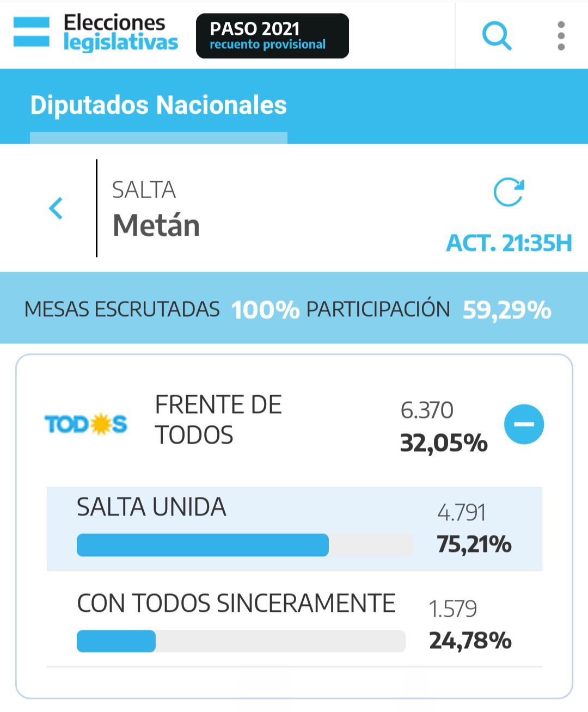This screenshot has height=712, width=588.
Task: Collapse Frente de Todos with minus button
Action: coord(524,424)
